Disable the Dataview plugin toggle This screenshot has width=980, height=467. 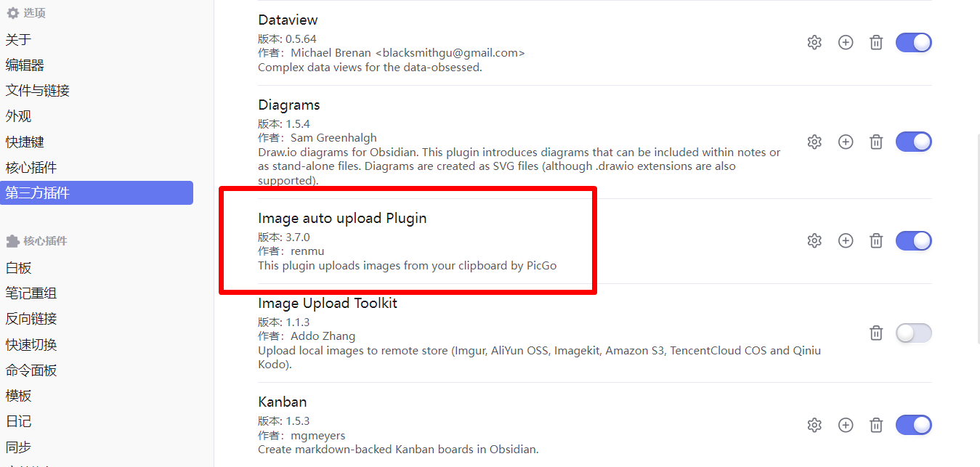(x=913, y=43)
